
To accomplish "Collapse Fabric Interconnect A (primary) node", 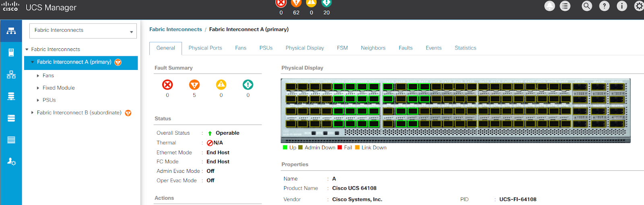I will [x=33, y=62].
